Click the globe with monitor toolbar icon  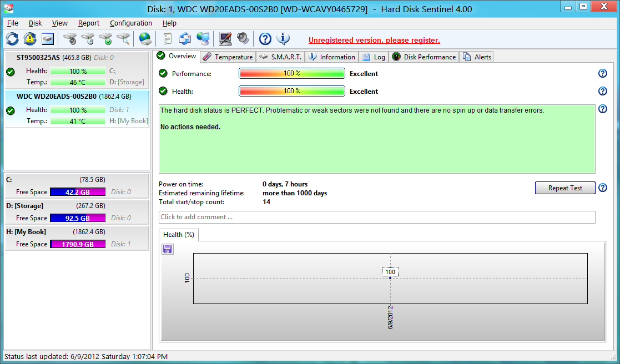pyautogui.click(x=203, y=39)
